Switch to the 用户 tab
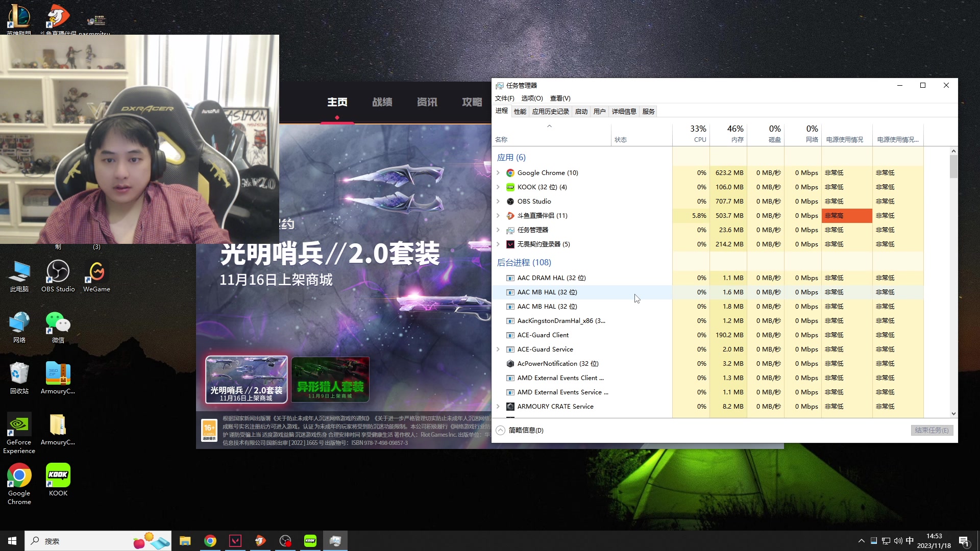The height and width of the screenshot is (551, 980). 600,111
